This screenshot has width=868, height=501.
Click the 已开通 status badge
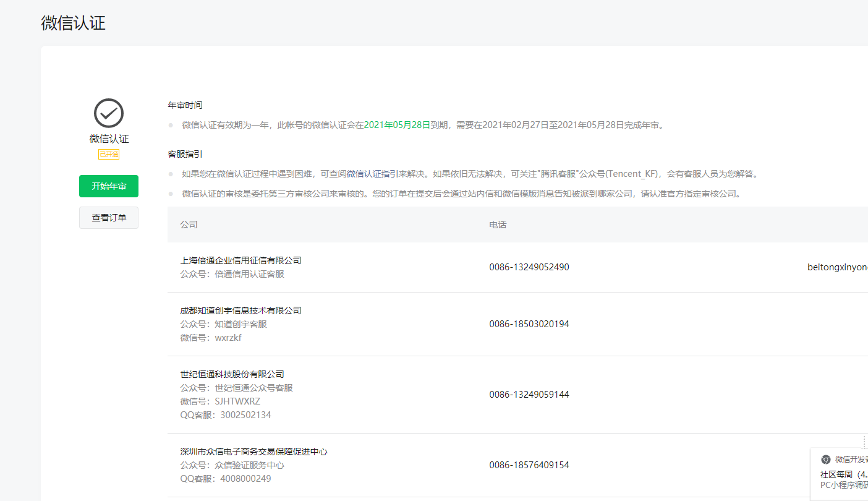(x=109, y=154)
